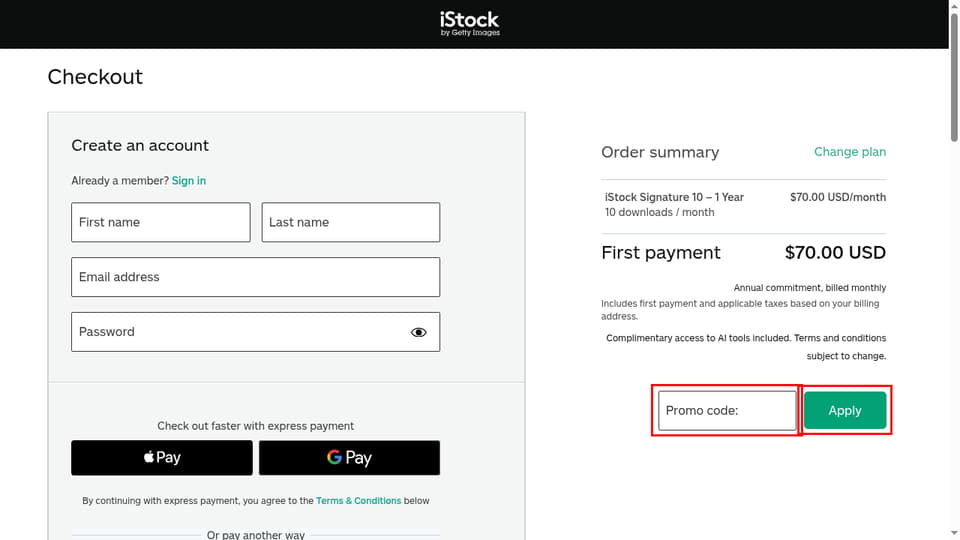Select 'Check out faster with express payment' text
The height and width of the screenshot is (540, 960).
point(255,426)
